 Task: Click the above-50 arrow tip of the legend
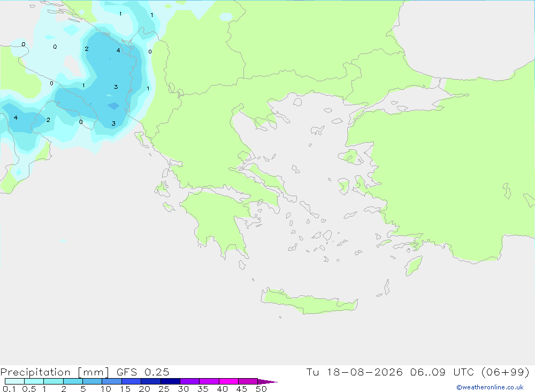[268, 382]
